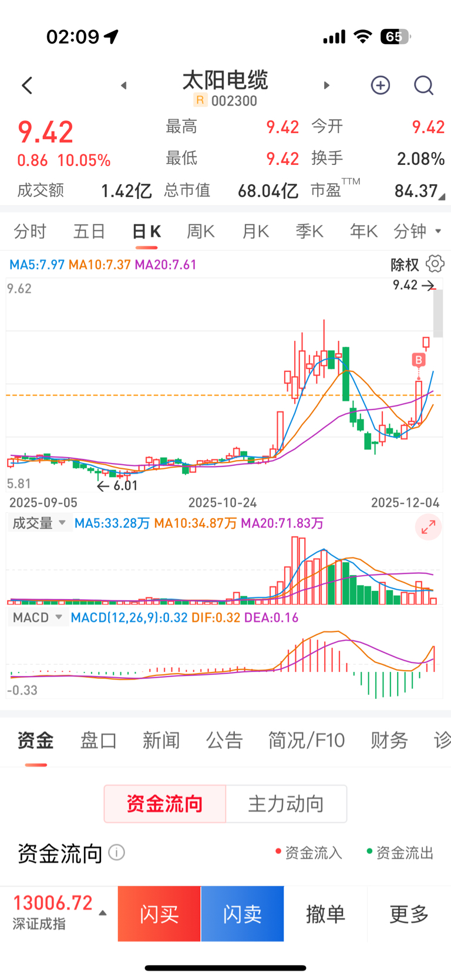451x980 pixels.
Task: Tap the stock name 太阳电缆
Action: point(225,80)
